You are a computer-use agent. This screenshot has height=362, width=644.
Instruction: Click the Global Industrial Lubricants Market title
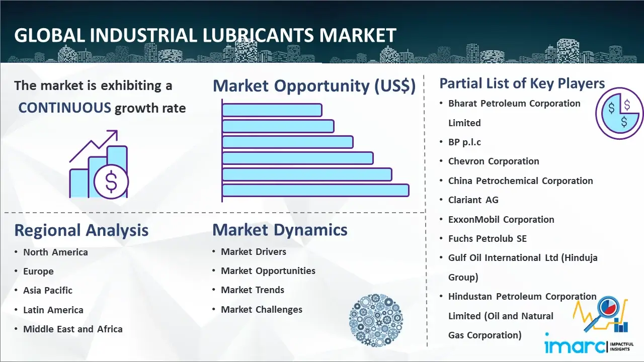[205, 36]
